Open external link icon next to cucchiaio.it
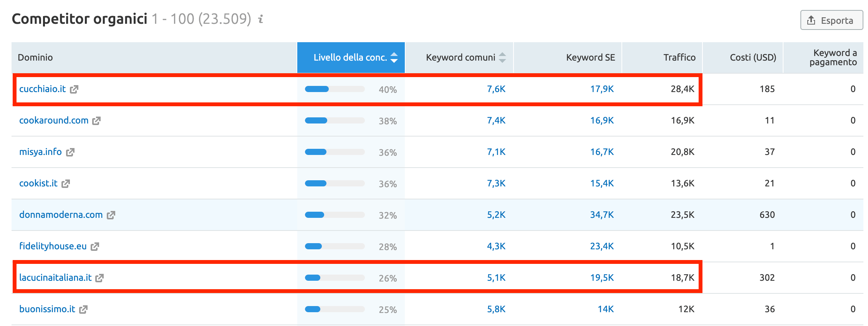Screen dimensions: 868x326 click(x=74, y=89)
